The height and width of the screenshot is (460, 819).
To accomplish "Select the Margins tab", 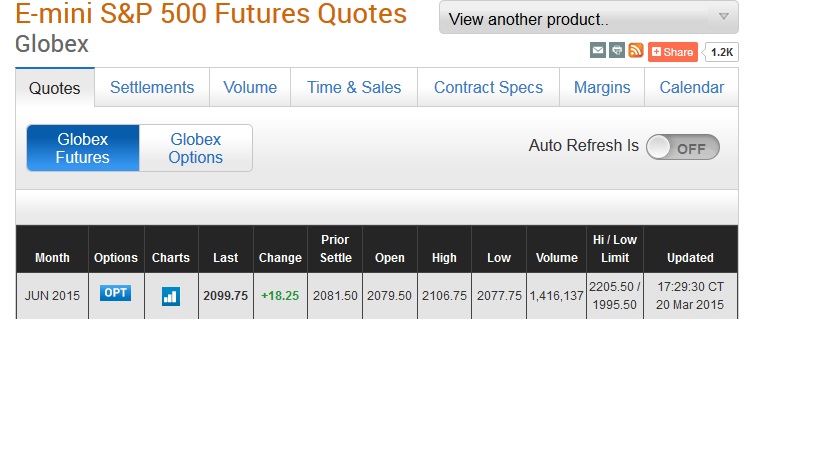I will coord(602,87).
